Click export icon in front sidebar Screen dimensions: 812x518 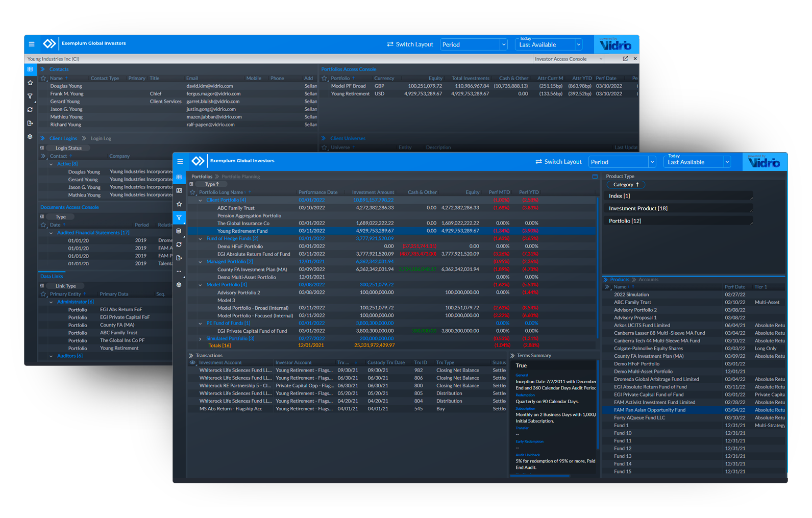(x=179, y=258)
